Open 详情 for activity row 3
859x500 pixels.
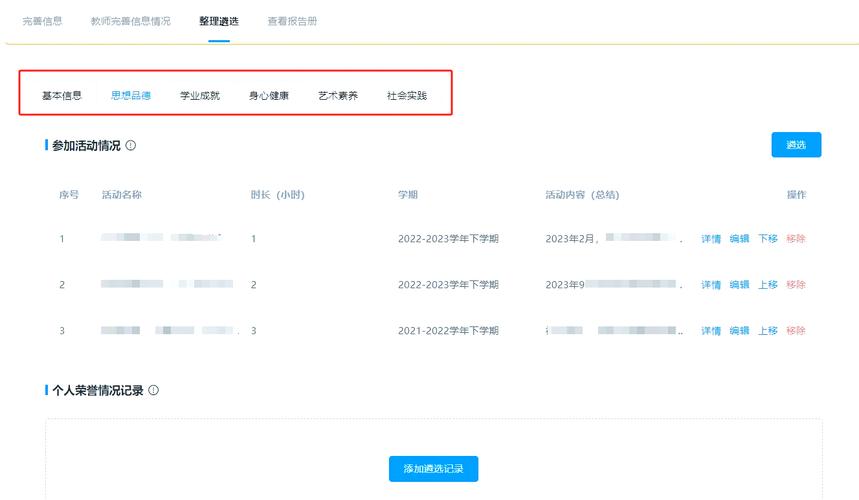pyautogui.click(x=710, y=331)
